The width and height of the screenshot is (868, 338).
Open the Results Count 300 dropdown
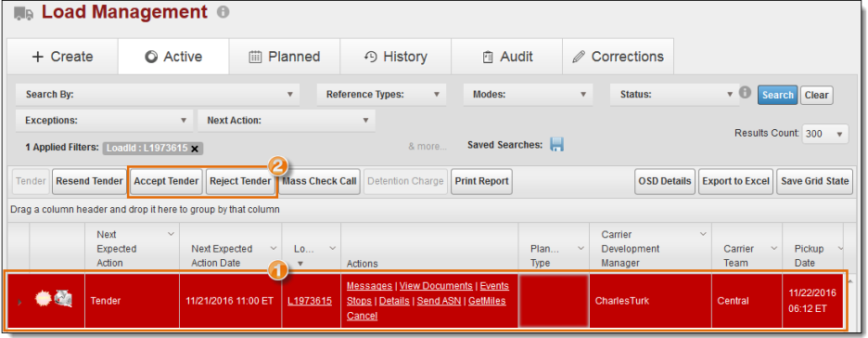tap(824, 134)
